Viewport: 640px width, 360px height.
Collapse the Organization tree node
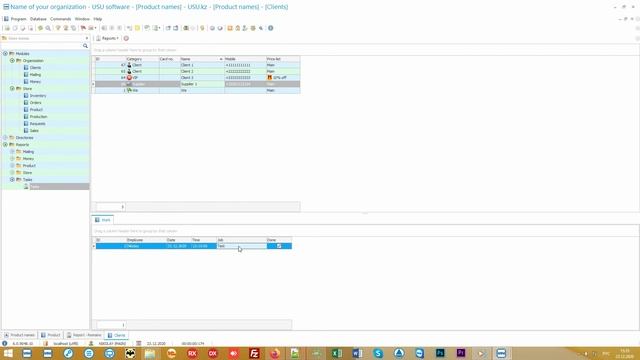tap(12, 60)
